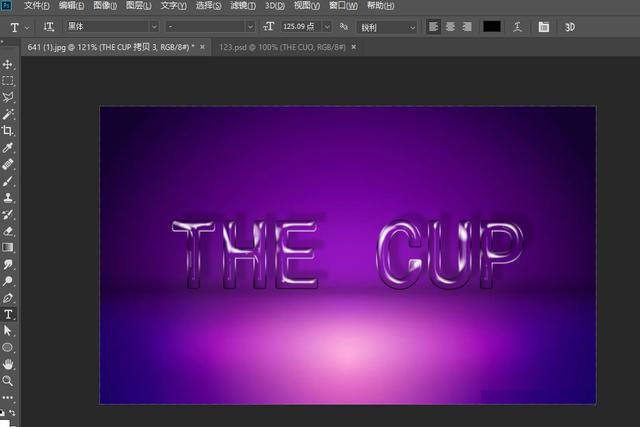
Task: Click the THE CUP text on canvas
Action: pyautogui.click(x=348, y=254)
